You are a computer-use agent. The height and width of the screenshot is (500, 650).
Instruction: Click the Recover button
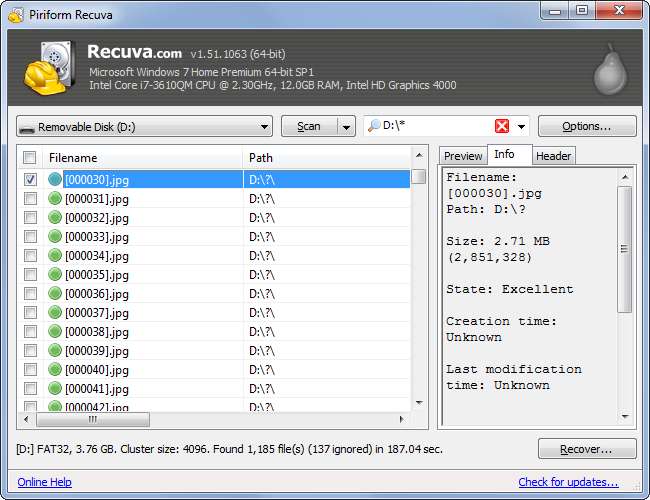point(587,449)
